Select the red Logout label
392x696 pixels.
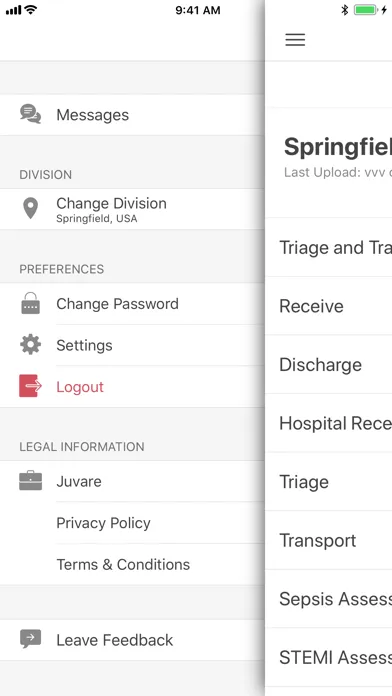tap(80, 387)
